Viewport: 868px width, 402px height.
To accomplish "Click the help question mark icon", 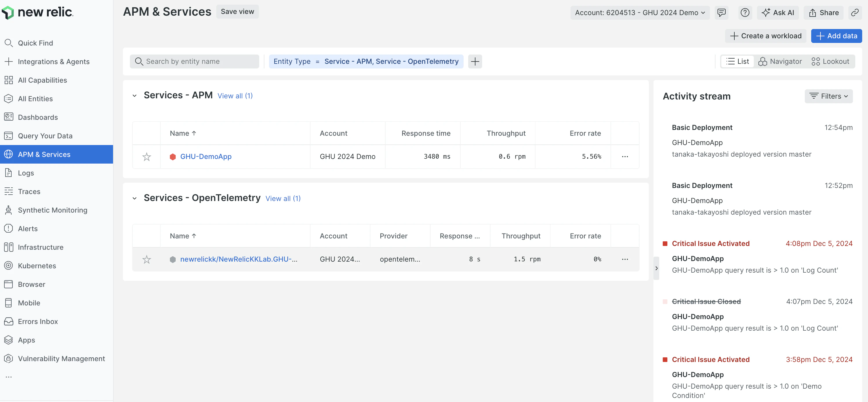I will click(745, 12).
